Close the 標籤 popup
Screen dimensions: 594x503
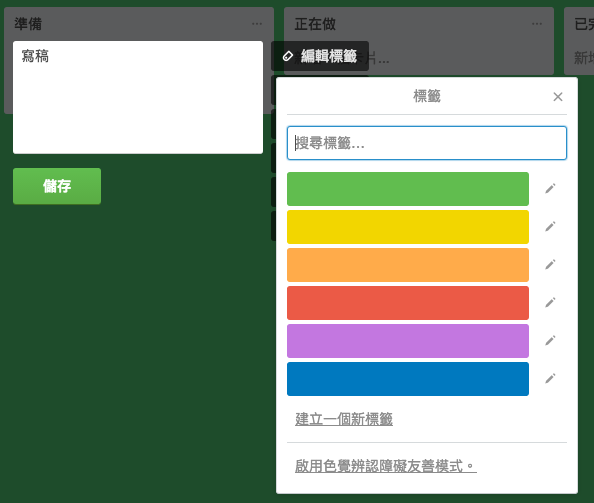point(558,97)
